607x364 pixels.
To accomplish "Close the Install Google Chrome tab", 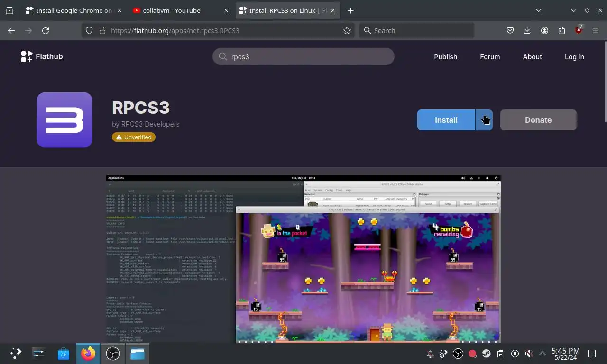I will click(119, 10).
